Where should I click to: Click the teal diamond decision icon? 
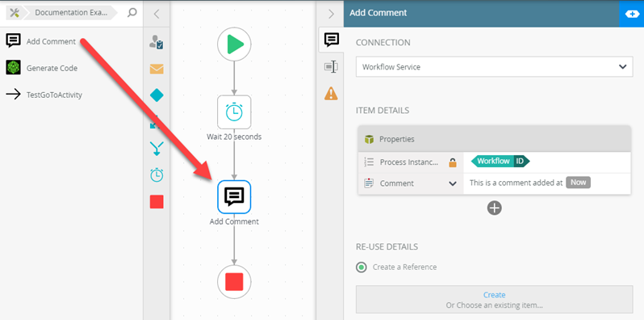[x=157, y=95]
